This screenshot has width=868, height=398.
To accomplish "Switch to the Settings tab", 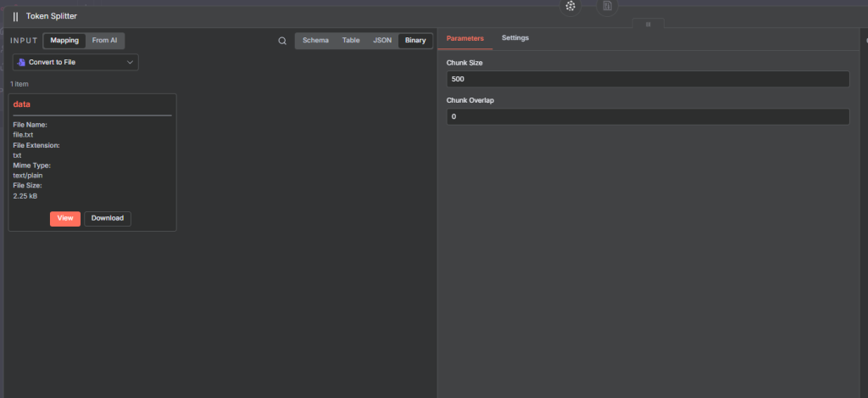I will (515, 38).
